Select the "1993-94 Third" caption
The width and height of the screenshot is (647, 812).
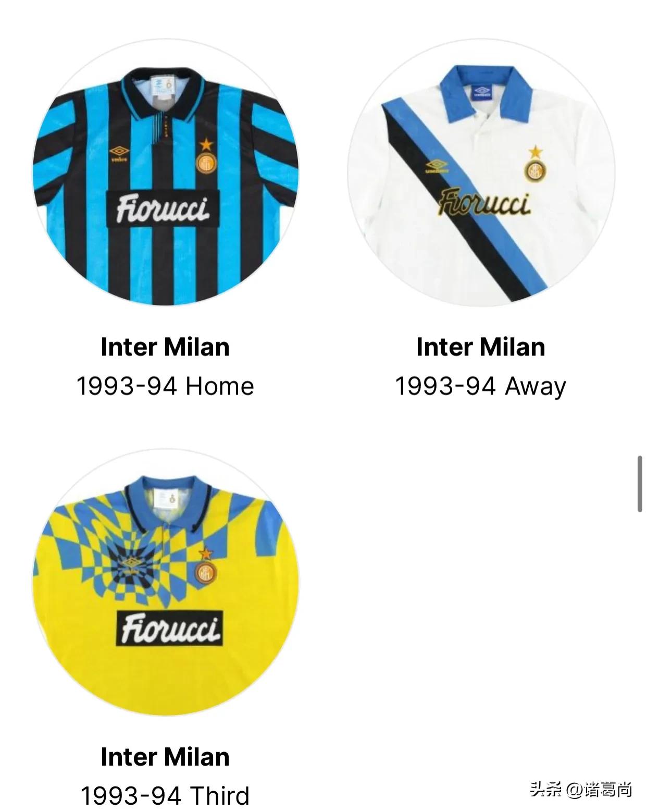(165, 796)
